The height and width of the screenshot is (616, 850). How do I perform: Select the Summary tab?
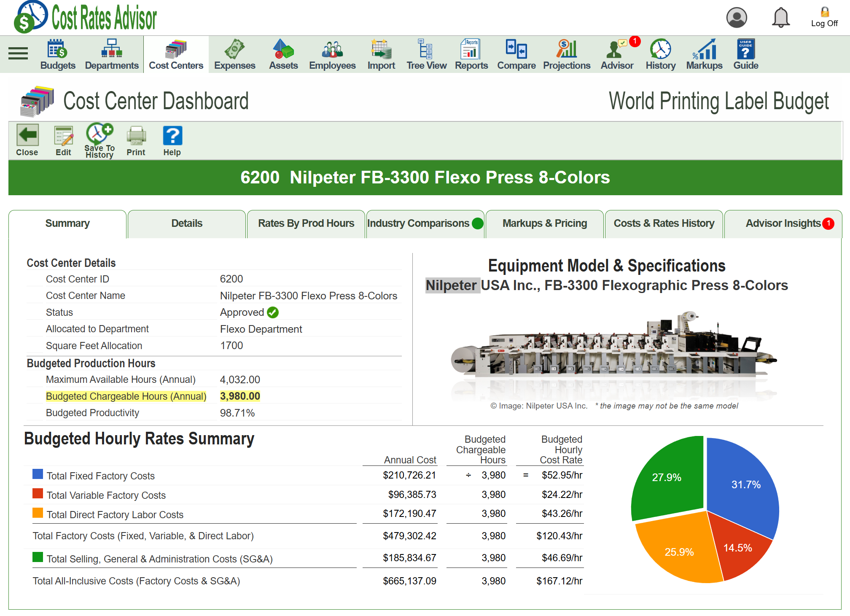pyautogui.click(x=67, y=223)
